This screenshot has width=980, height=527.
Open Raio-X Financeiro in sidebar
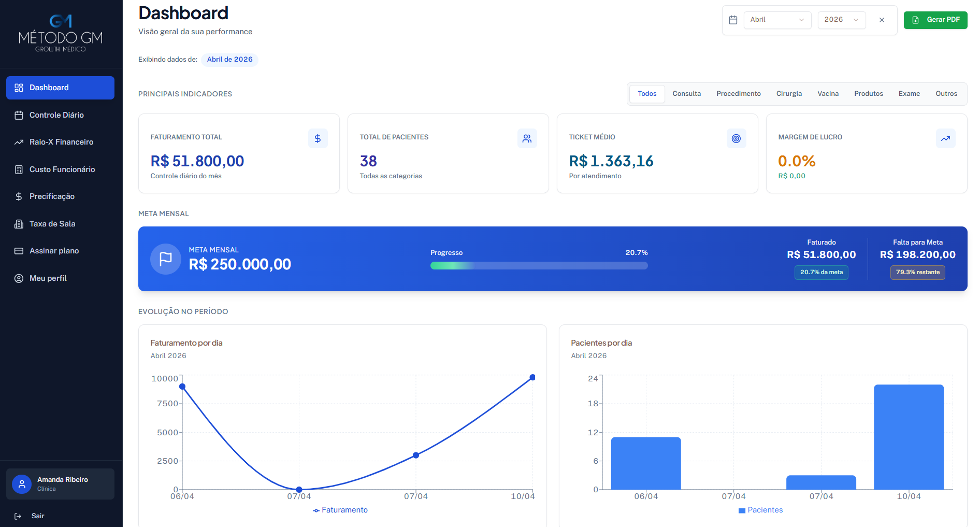[61, 142]
